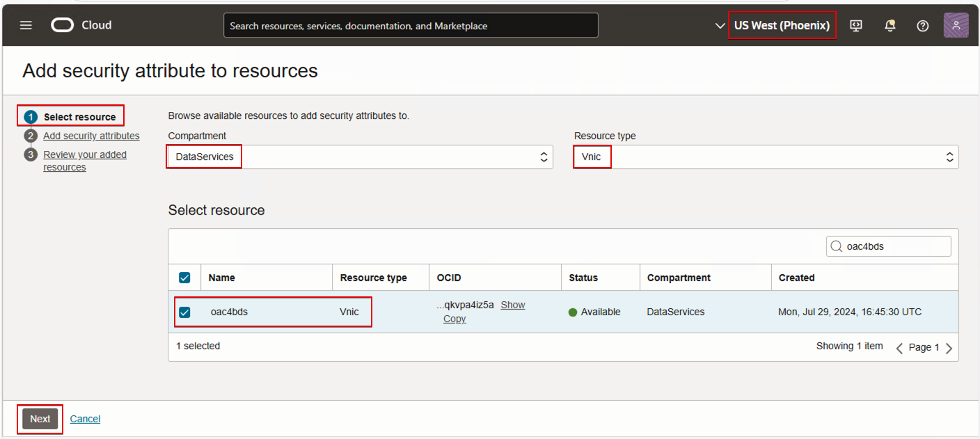
Task: Open the Resource type dropdown showing Vnic
Action: pos(766,157)
